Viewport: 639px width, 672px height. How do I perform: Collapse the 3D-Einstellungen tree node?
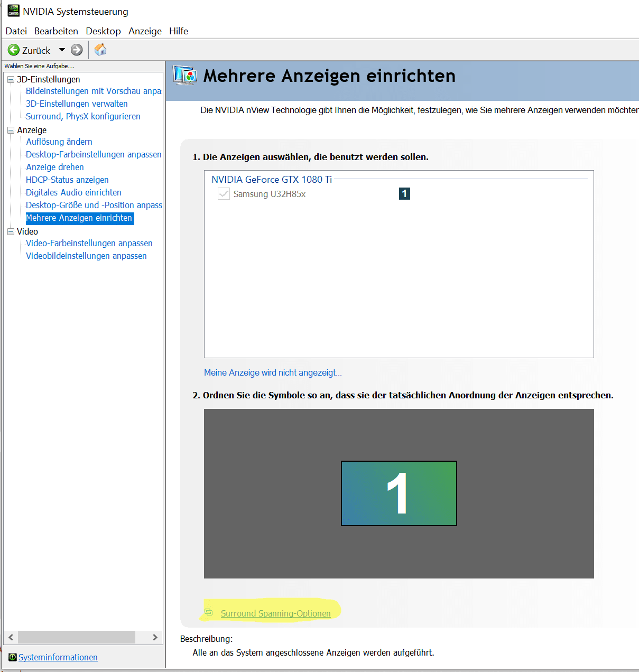(11, 79)
